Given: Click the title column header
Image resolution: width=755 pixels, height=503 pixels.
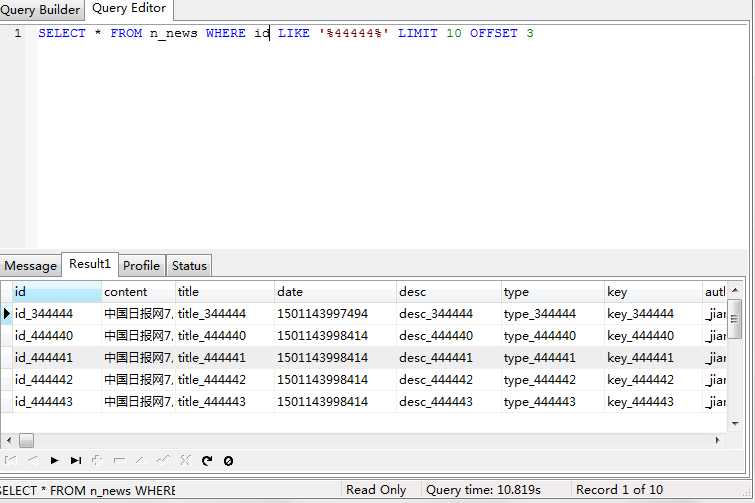Looking at the screenshot, I should pos(225,292).
